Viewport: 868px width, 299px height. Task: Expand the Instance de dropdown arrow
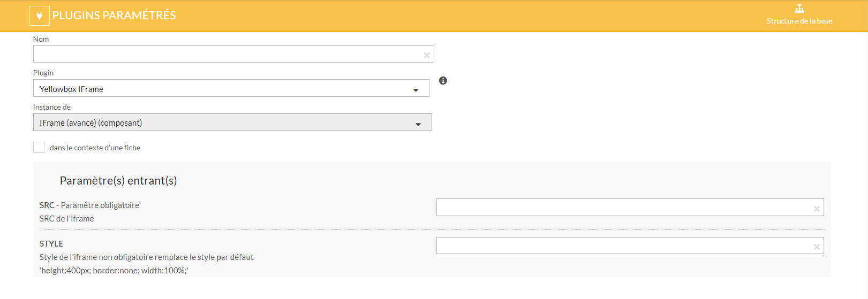[x=418, y=124]
